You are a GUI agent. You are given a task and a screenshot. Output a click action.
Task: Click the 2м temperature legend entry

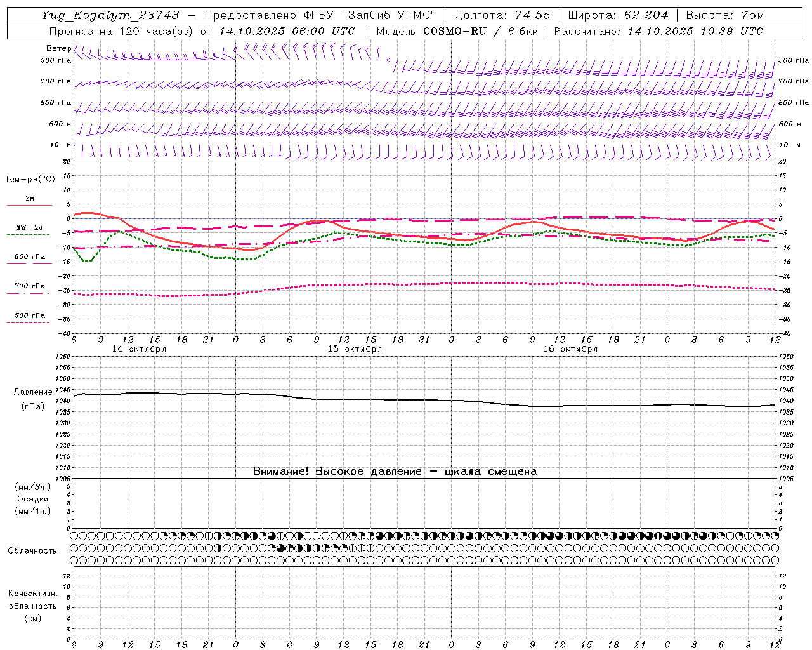click(x=30, y=198)
